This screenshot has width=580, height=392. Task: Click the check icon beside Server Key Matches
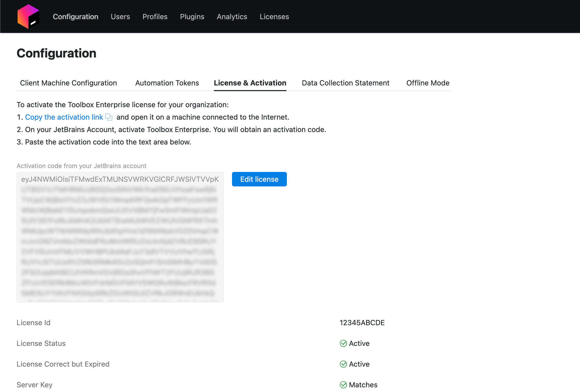tap(343, 385)
